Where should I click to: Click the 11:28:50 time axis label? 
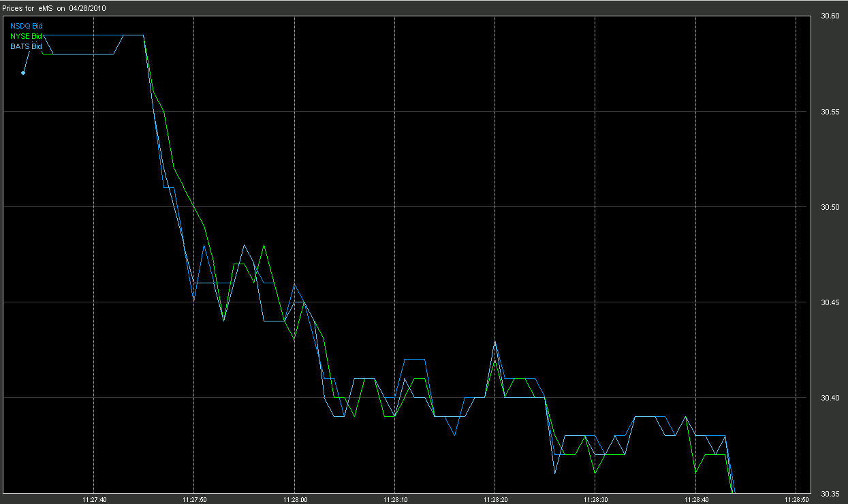coord(796,499)
